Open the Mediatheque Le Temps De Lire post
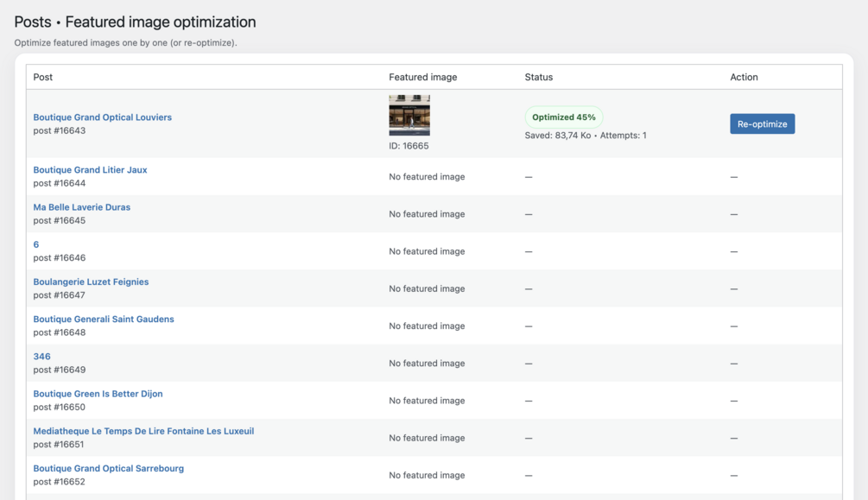868x500 pixels. 143,431
